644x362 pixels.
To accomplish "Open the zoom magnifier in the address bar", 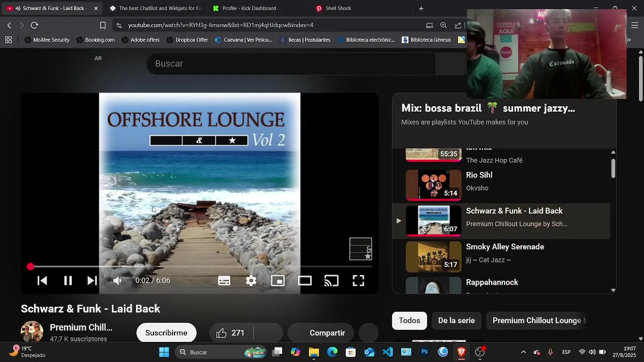I will (x=443, y=25).
